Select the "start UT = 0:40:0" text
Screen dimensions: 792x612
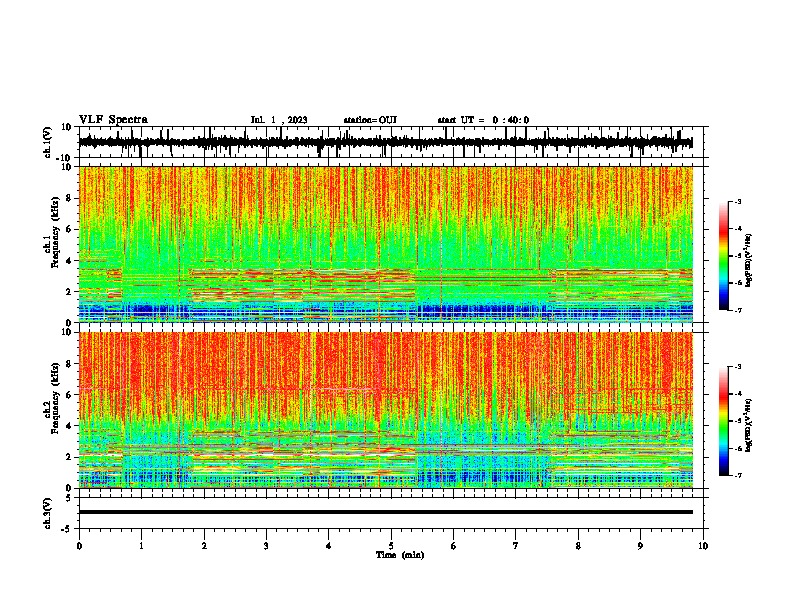[x=483, y=120]
